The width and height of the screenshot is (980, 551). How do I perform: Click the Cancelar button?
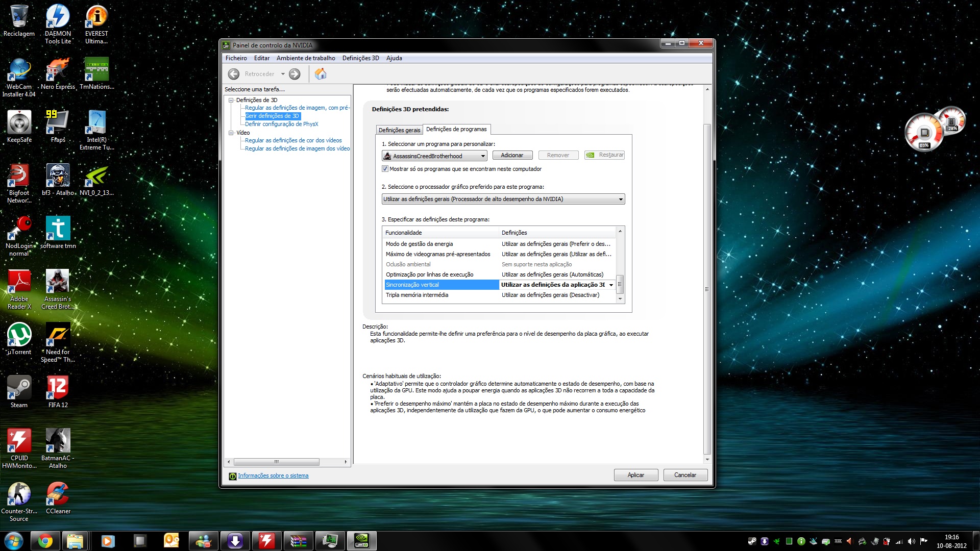tap(685, 475)
